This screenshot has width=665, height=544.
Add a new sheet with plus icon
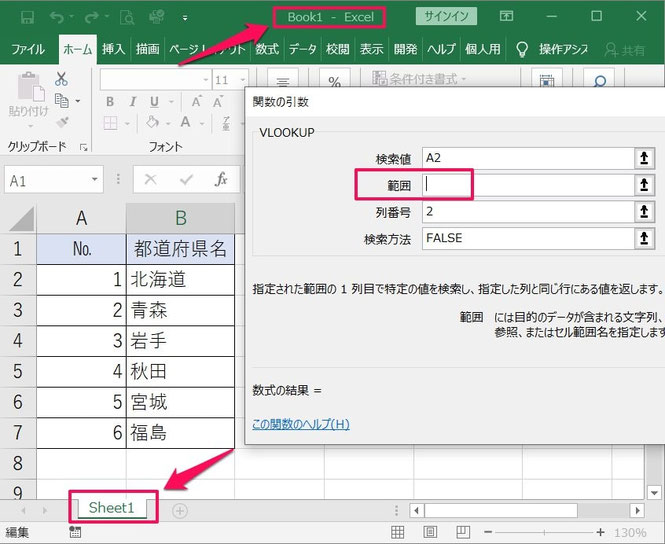tap(180, 510)
